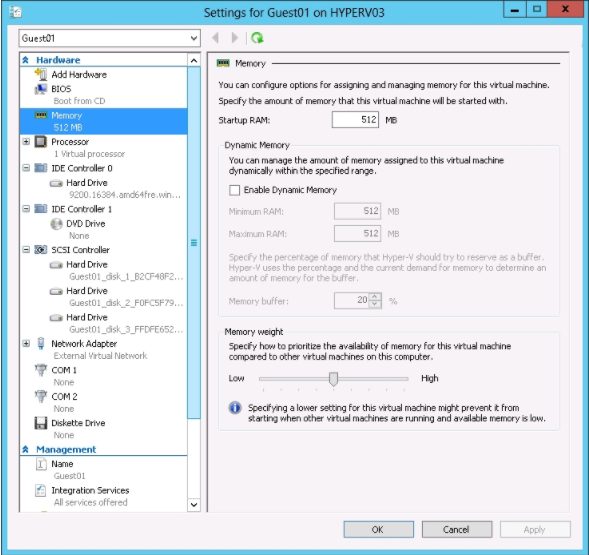Click '9200.16384.amd64fre.win...' text
589x555 pixels.
point(125,195)
